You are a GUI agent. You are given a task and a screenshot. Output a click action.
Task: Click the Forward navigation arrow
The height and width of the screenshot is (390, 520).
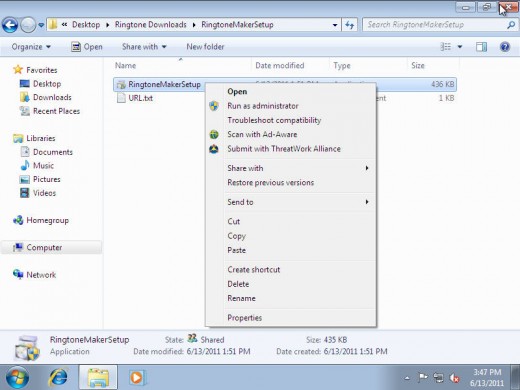(28, 25)
